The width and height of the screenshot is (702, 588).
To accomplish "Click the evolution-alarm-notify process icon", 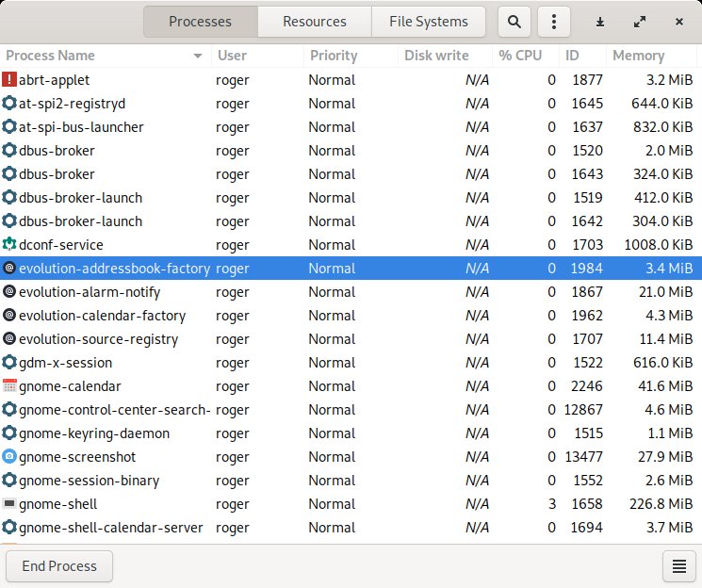I will click(x=9, y=292).
